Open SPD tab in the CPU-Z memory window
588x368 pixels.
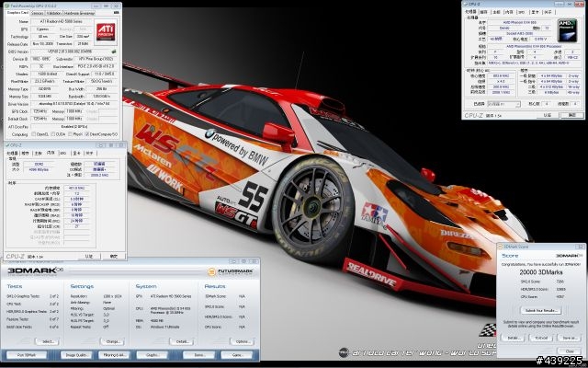point(63,154)
